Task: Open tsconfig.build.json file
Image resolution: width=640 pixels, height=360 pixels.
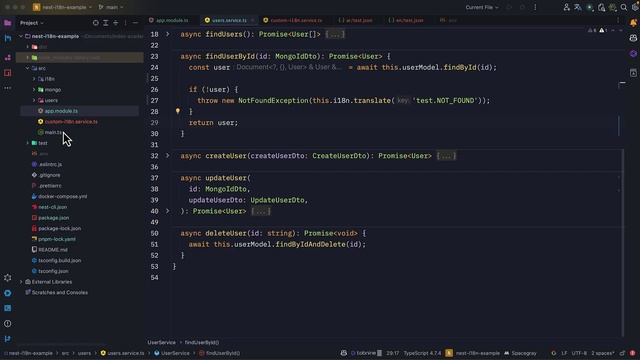Action: coord(60,260)
